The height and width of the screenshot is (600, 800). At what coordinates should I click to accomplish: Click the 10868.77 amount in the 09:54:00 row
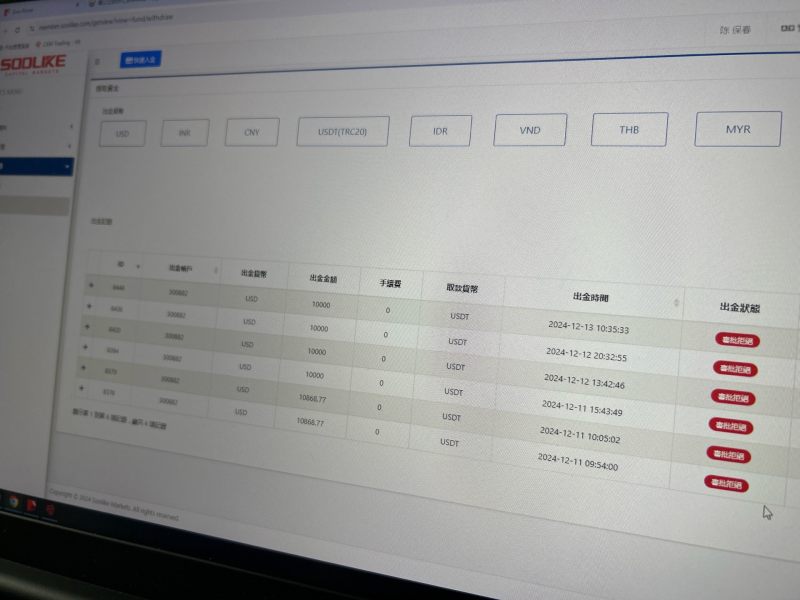point(310,422)
